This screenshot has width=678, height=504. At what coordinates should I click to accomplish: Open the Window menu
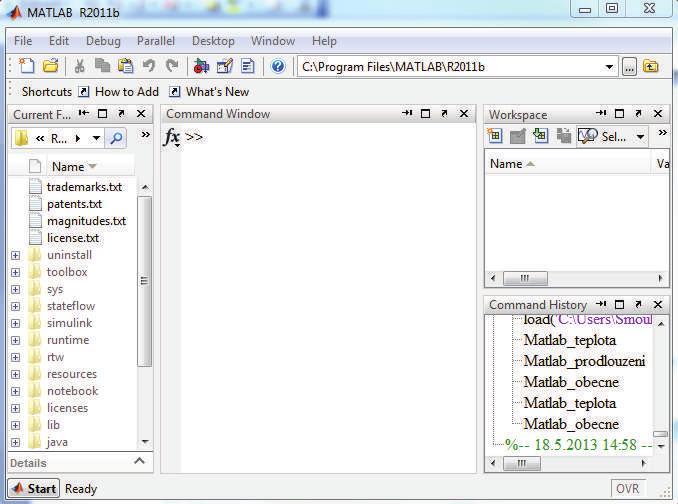pos(273,41)
